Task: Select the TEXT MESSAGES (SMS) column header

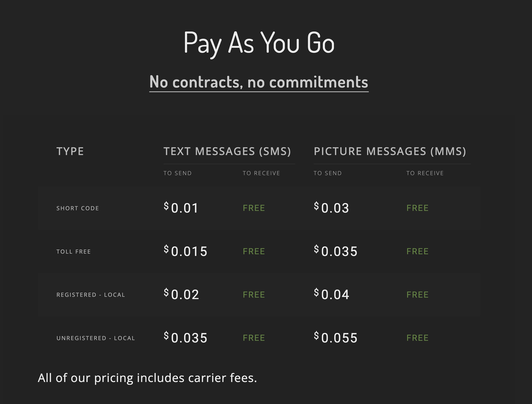Action: tap(227, 151)
